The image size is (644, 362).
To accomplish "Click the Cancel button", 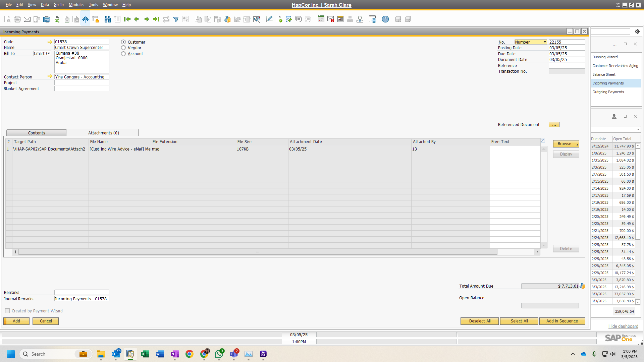I will [46, 321].
